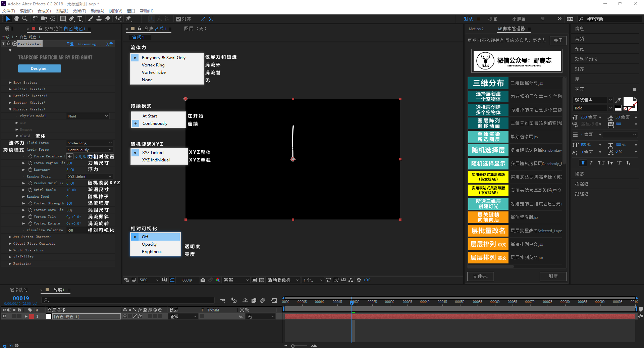Click reset exposure icon in viewer
This screenshot has width=644, height=348.
359,280
